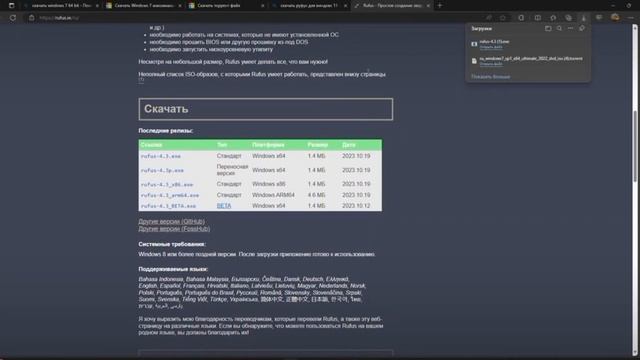Open more options in downloads panel

570,29
